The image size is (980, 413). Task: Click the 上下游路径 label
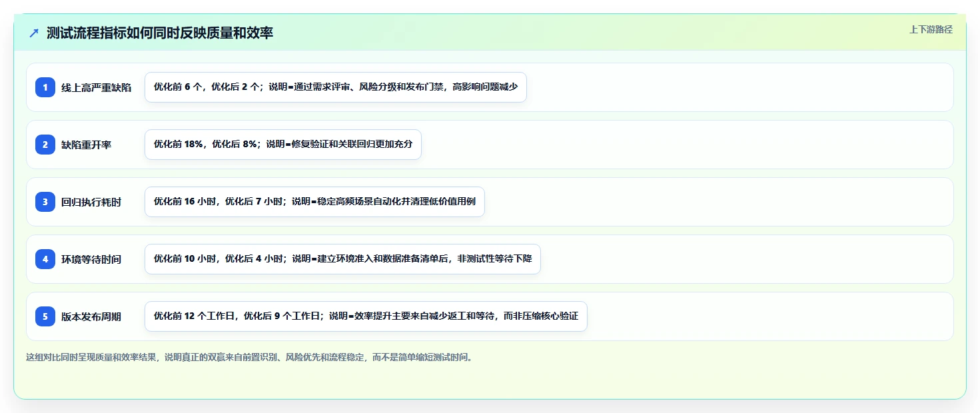[931, 29]
